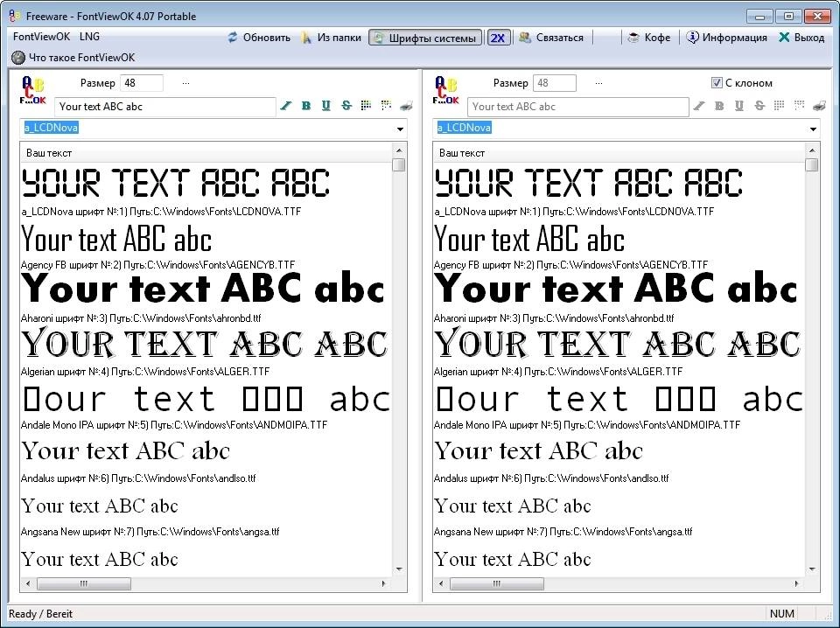Toggle bold icon in left pane
The height and width of the screenshot is (628, 840).
[306, 106]
